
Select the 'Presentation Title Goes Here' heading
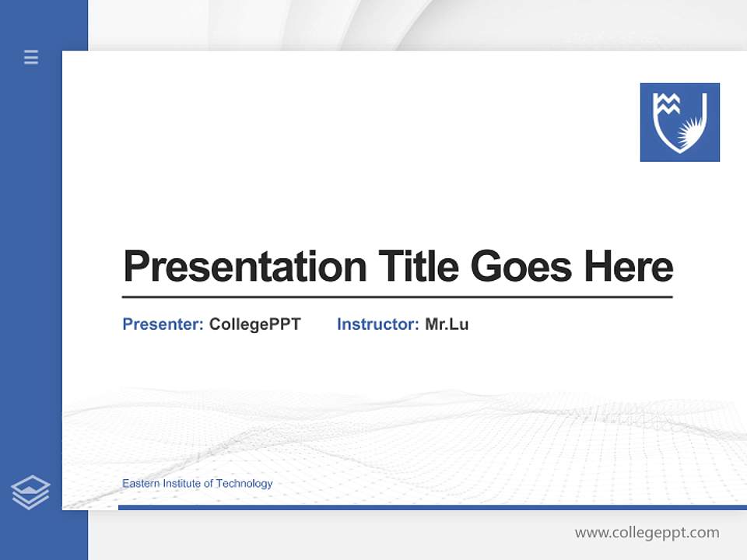click(398, 267)
